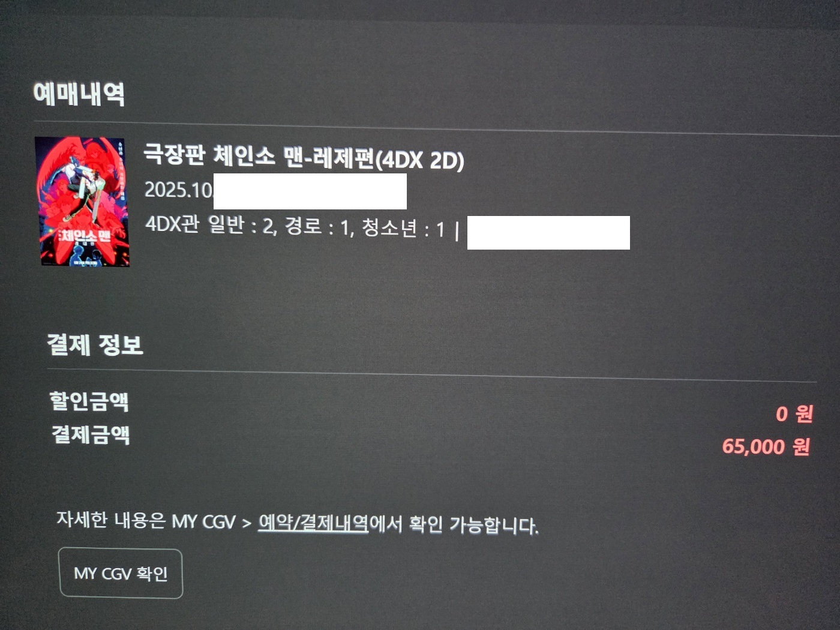This screenshot has height=630, width=840.
Task: Click the 예매내역 section heading
Action: pyautogui.click(x=79, y=94)
